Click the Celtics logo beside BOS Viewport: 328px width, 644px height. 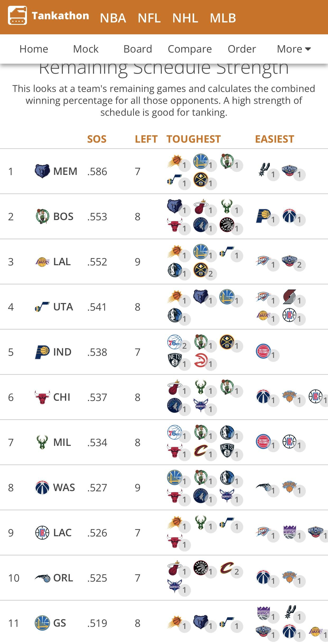click(42, 216)
